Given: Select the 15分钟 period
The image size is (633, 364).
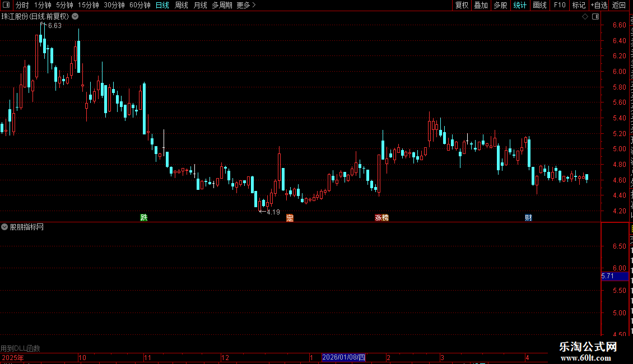Looking at the screenshot, I should point(88,5).
